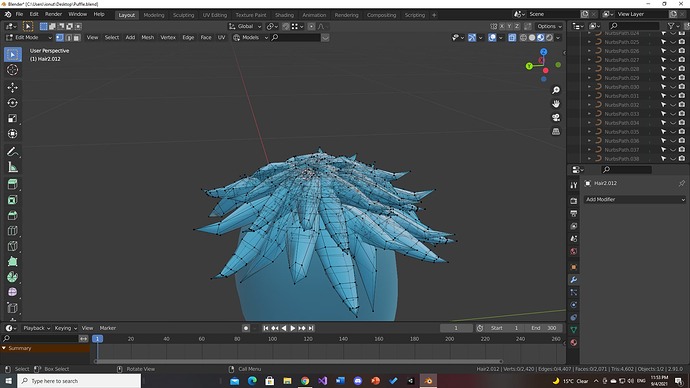
Task: Open the Material Properties tab icon
Action: coord(573,342)
